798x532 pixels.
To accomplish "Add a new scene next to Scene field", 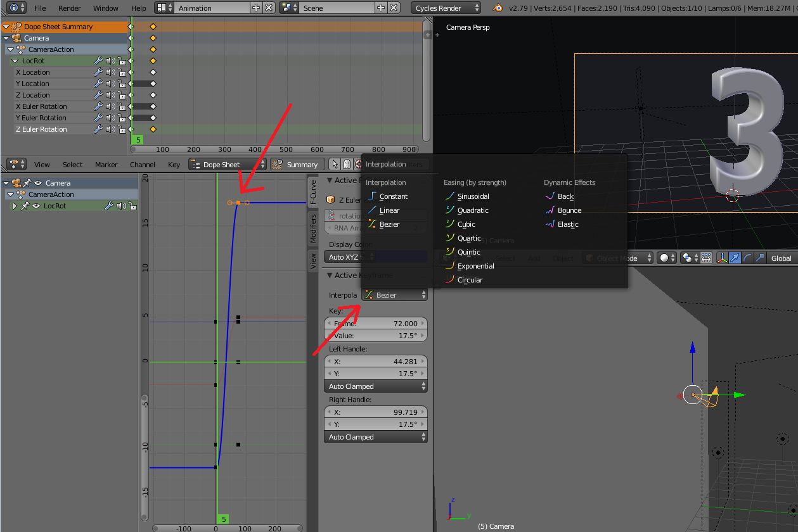I will (x=381, y=8).
